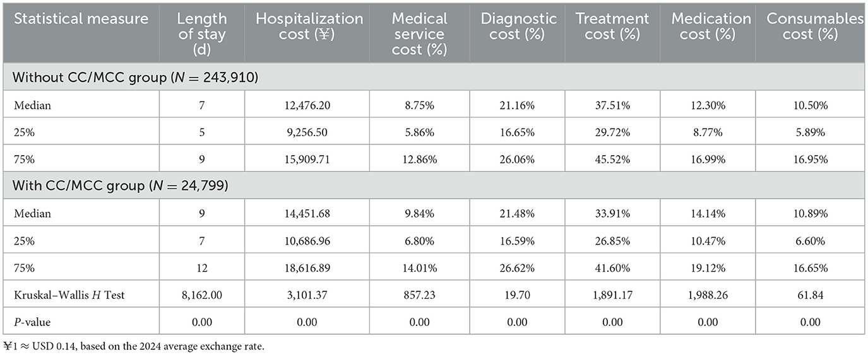Click the Treatment cost column header

(612, 26)
